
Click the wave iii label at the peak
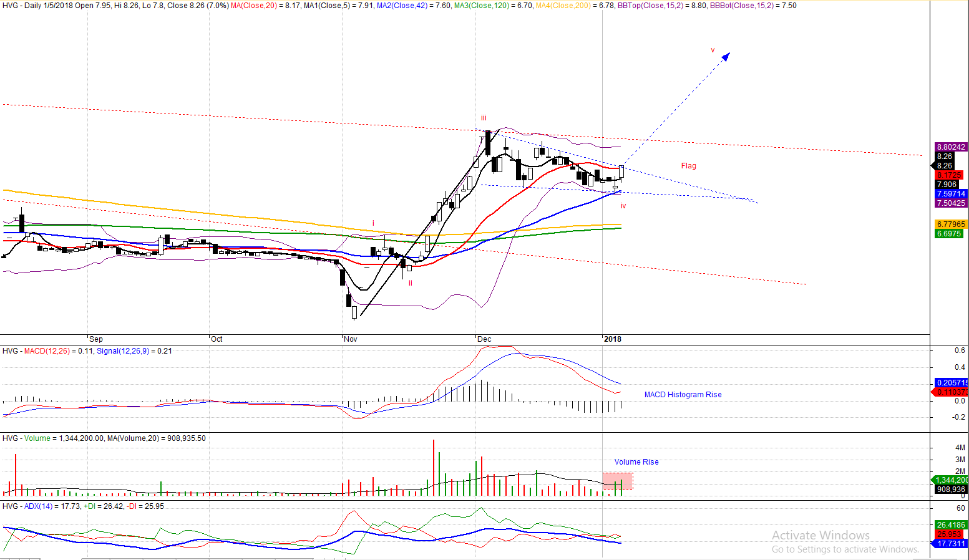click(x=484, y=118)
